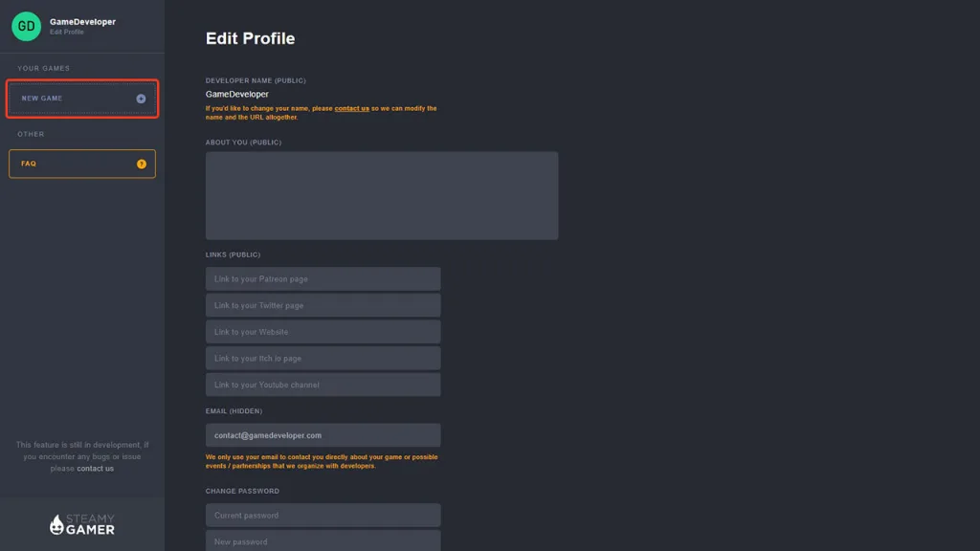Click the email field with contact@gamedeveloper.com
Image resolution: width=980 pixels, height=551 pixels.
pyautogui.click(x=323, y=435)
